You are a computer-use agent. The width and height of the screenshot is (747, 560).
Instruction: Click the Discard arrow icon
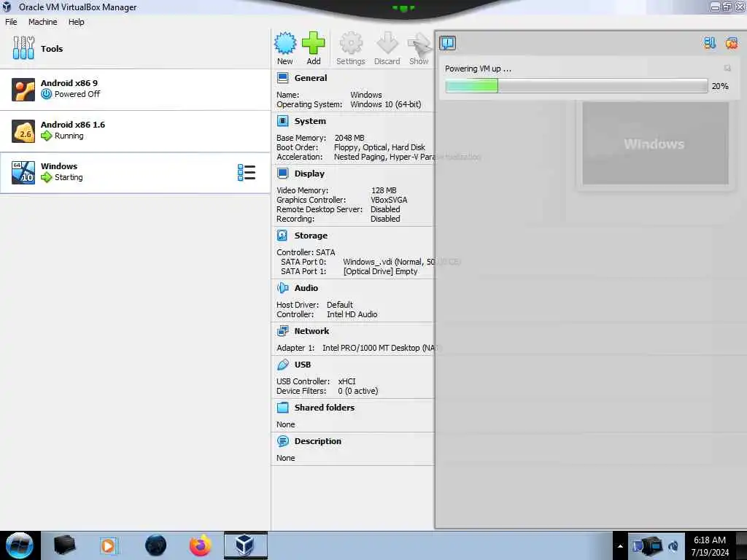click(387, 43)
